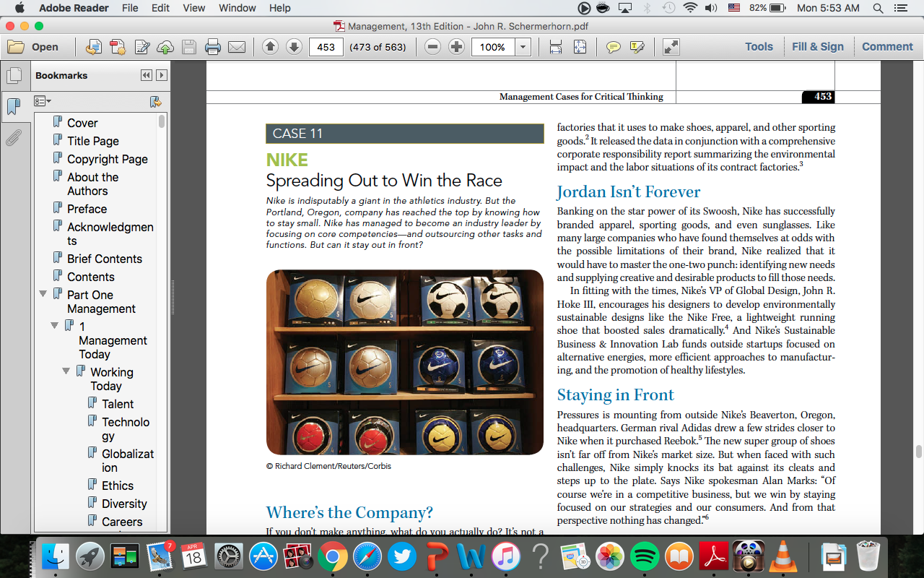Viewport: 924px width, 578px height.
Task: Click the Open file toolbar button
Action: [x=33, y=47]
